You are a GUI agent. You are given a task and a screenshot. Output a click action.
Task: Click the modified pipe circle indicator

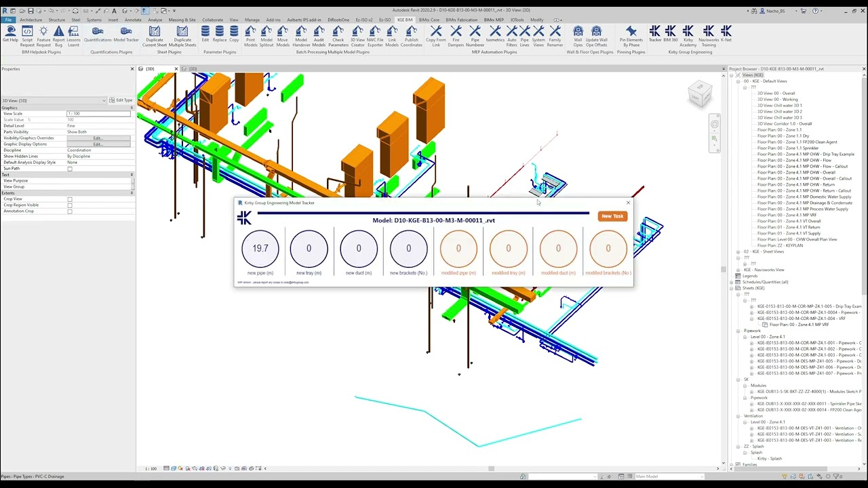(x=458, y=249)
